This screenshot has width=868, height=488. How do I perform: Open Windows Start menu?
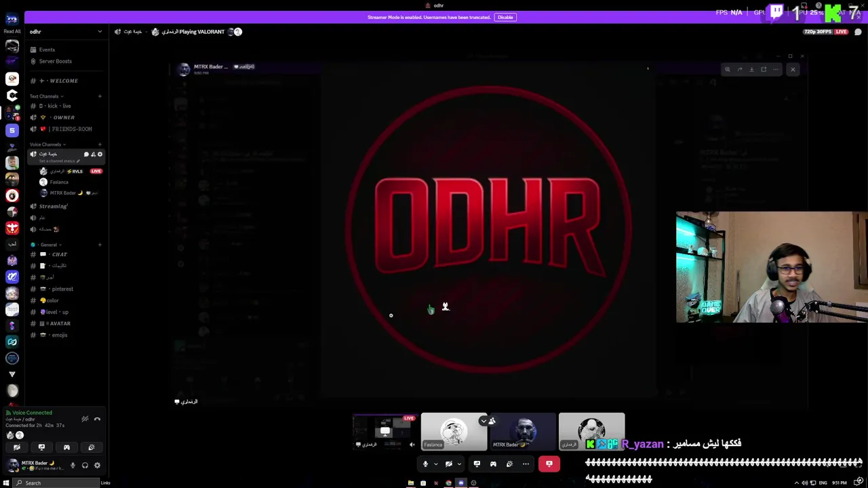tap(6, 483)
